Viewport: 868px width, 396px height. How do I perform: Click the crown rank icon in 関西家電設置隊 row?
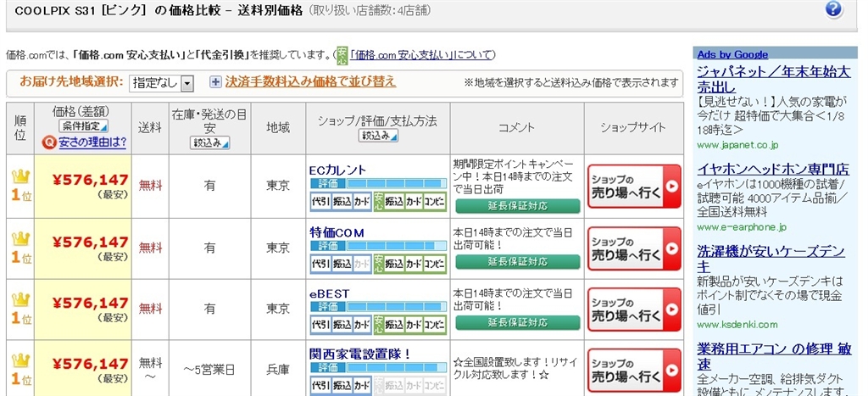pyautogui.click(x=20, y=360)
